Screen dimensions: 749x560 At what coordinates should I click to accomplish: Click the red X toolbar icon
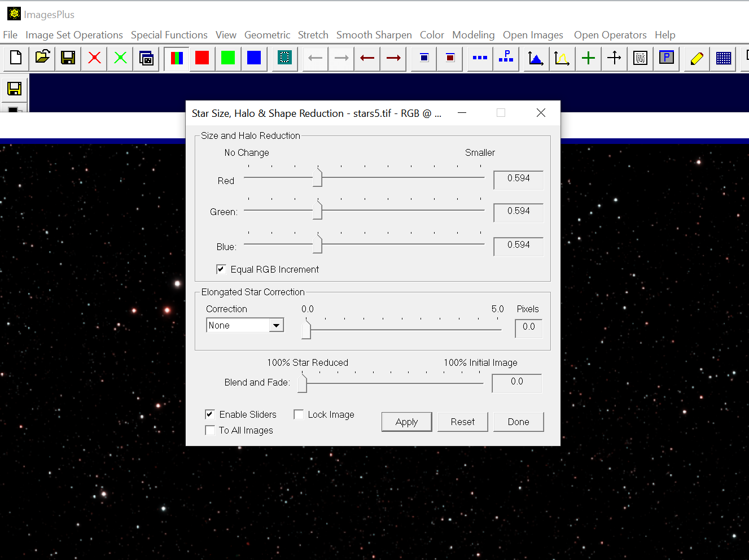94,58
